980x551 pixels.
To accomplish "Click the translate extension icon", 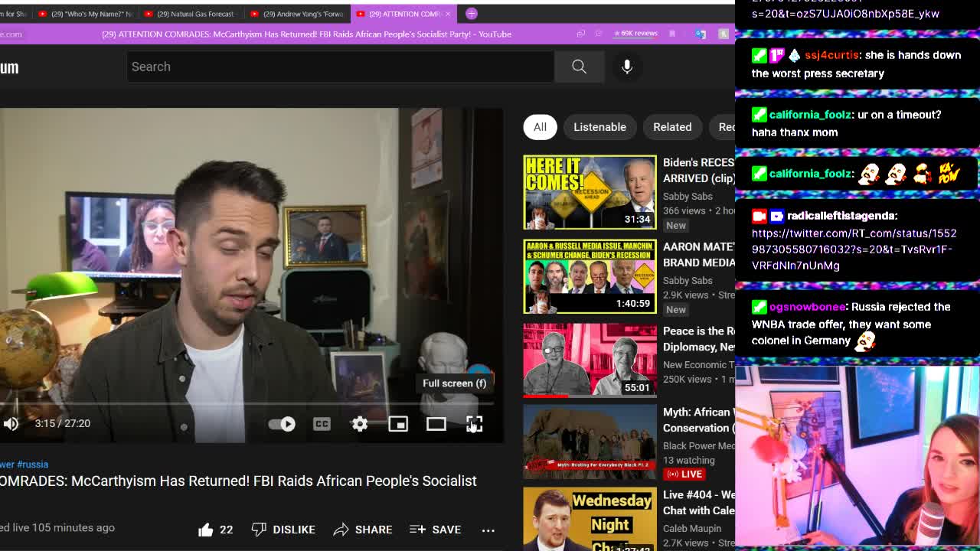I will coord(701,34).
